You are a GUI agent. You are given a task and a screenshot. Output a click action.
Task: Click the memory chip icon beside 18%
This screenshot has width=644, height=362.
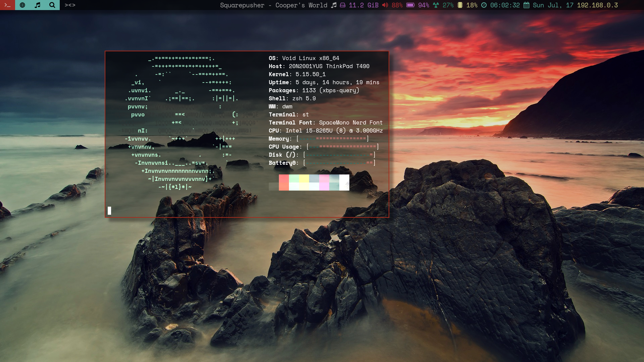tap(460, 5)
